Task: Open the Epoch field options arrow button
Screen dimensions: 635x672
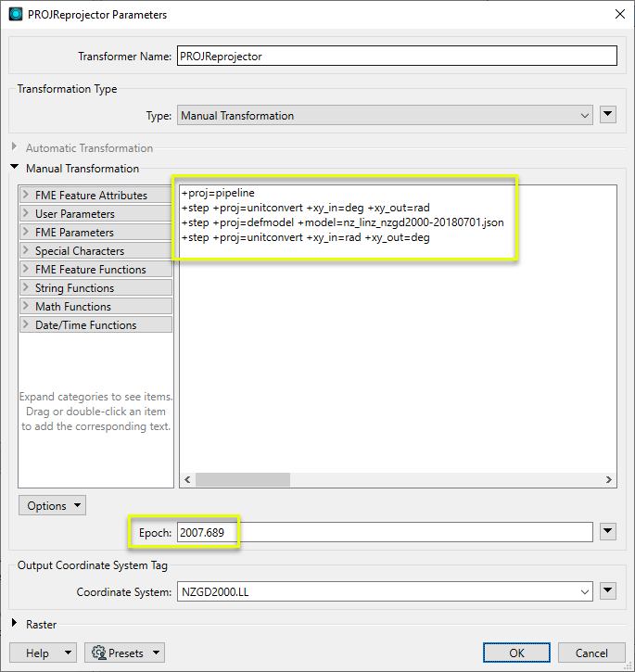Action: (608, 531)
